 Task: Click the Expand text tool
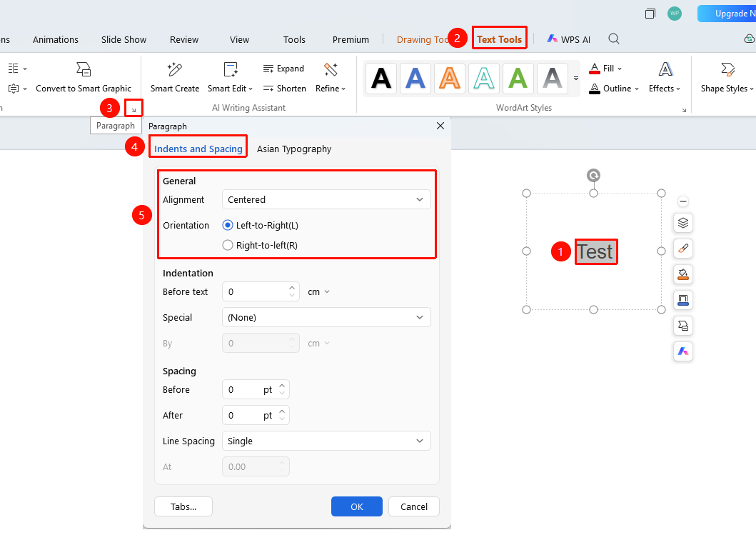[x=283, y=69]
